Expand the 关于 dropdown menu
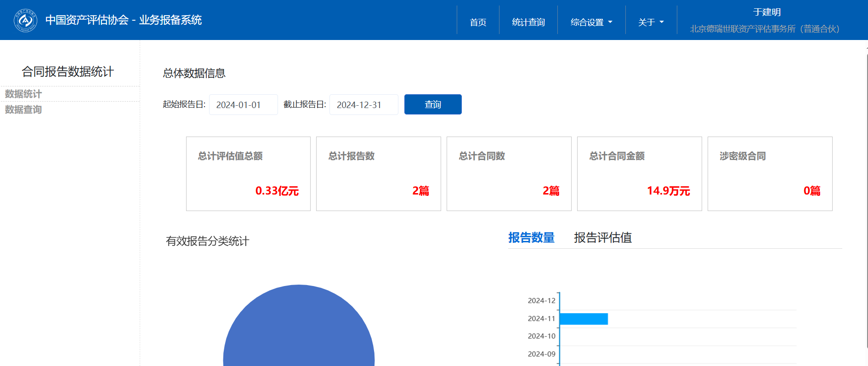 tap(651, 22)
